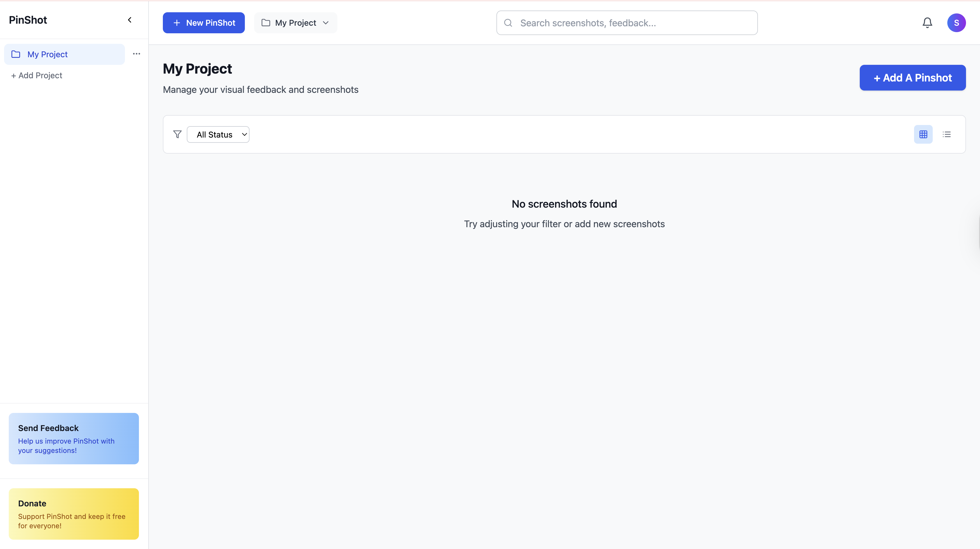The width and height of the screenshot is (980, 549).
Task: Click the filter funnel icon
Action: 177,134
